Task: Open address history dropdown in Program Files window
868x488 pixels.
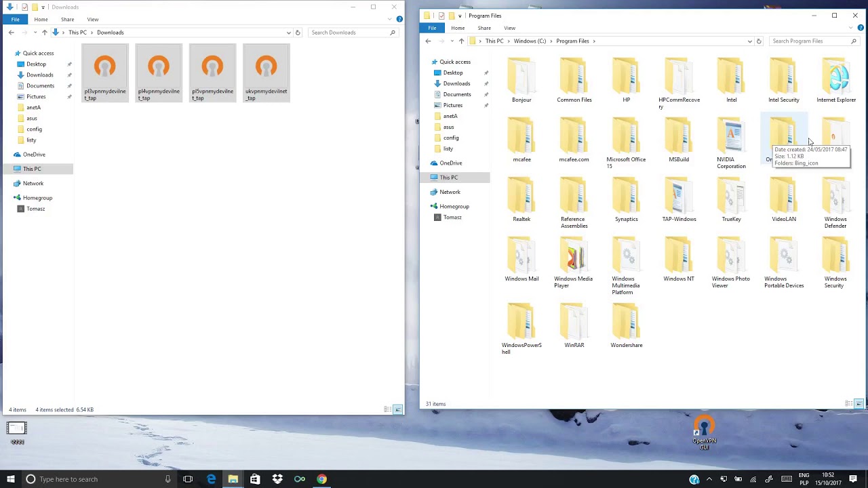Action: pos(749,41)
